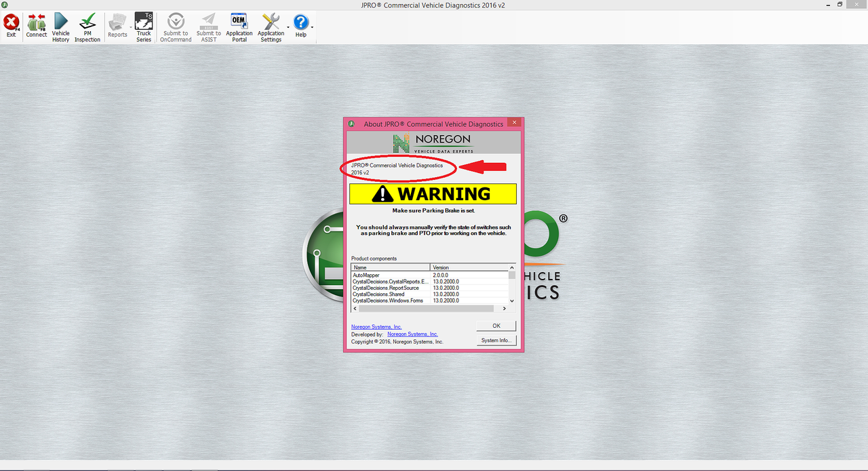The image size is (868, 471).
Task: Click the System Info... button
Action: tap(496, 340)
